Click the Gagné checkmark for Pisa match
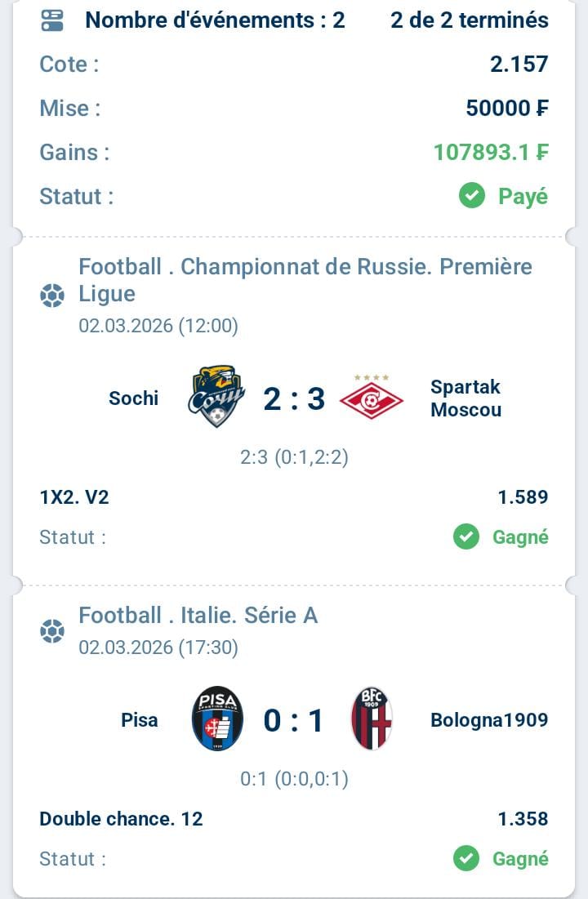 click(x=466, y=859)
